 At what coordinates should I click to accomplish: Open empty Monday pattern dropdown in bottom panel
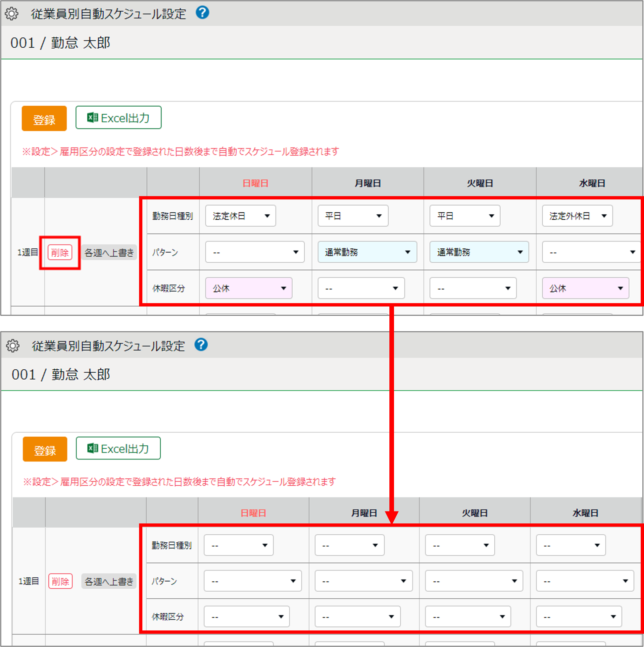coord(364,581)
